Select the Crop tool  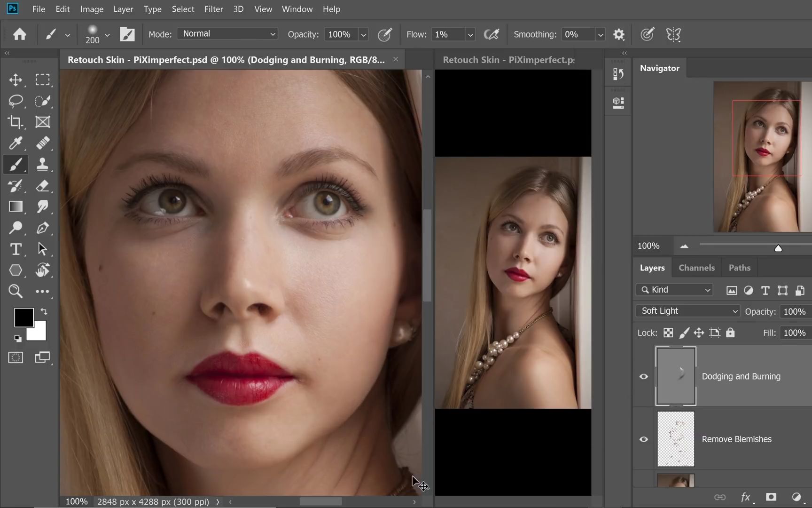[16, 122]
